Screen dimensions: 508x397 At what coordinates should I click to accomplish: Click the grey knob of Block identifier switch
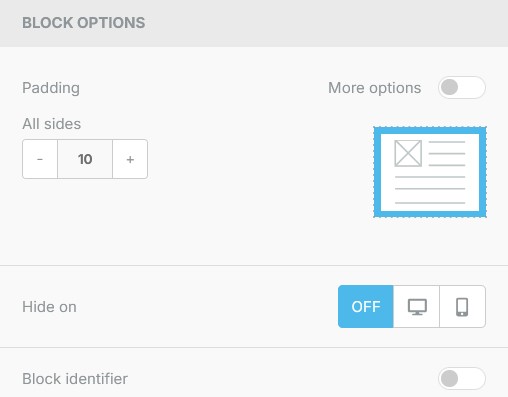click(449, 379)
